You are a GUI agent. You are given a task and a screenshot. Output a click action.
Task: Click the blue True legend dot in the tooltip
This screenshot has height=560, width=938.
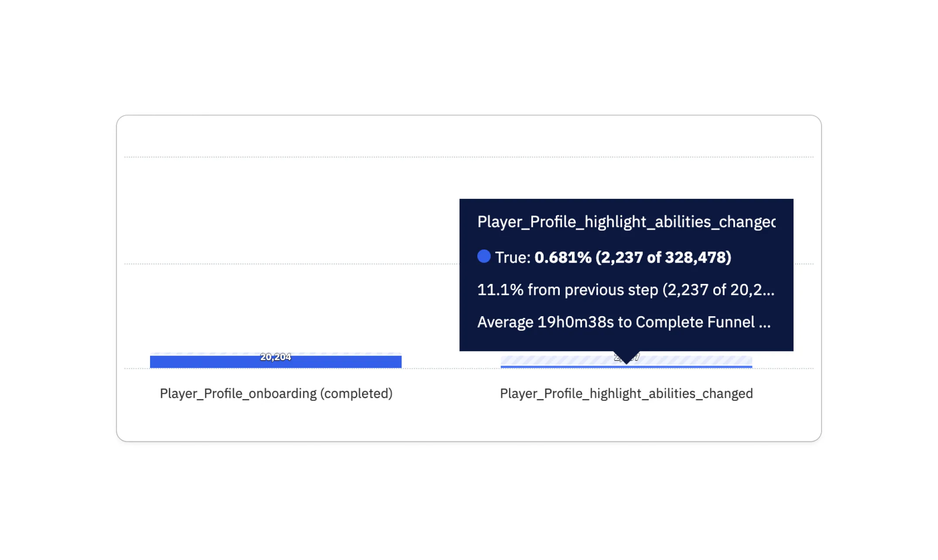pyautogui.click(x=484, y=256)
